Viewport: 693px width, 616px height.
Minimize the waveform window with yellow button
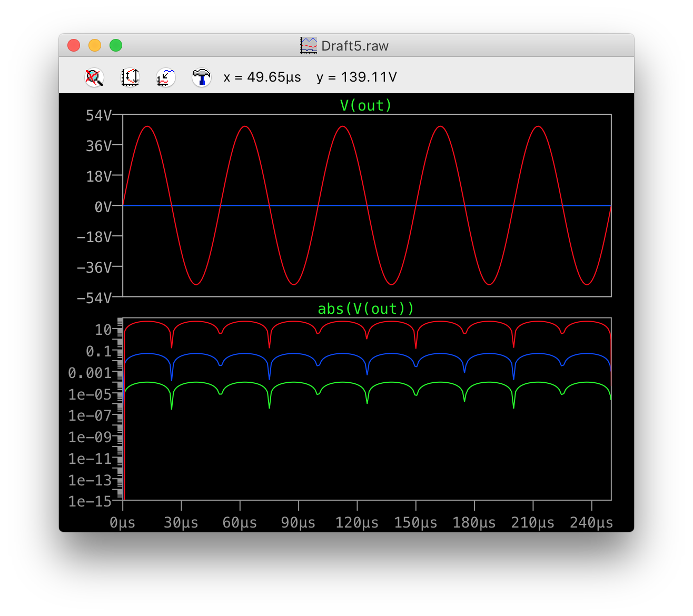click(95, 46)
